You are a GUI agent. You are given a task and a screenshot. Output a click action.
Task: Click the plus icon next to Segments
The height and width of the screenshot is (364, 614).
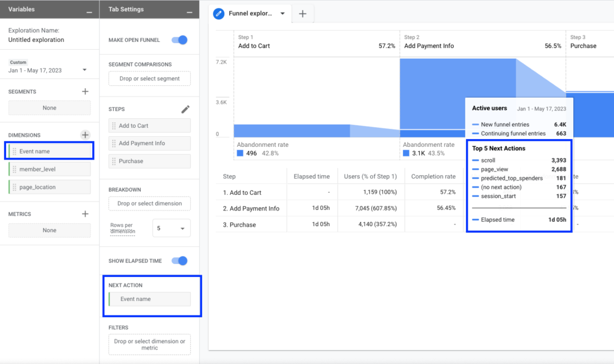point(85,92)
